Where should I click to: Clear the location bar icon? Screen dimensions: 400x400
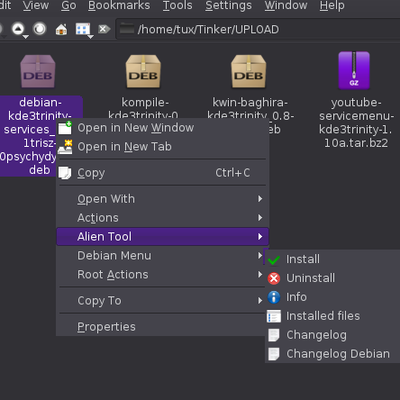104,29
